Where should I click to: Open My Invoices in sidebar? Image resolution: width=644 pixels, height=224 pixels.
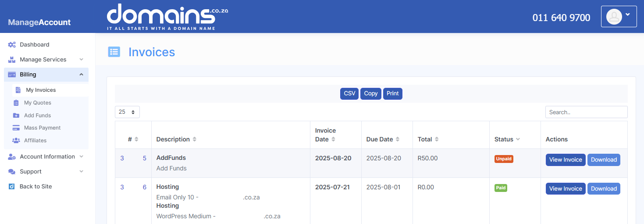pos(41,90)
